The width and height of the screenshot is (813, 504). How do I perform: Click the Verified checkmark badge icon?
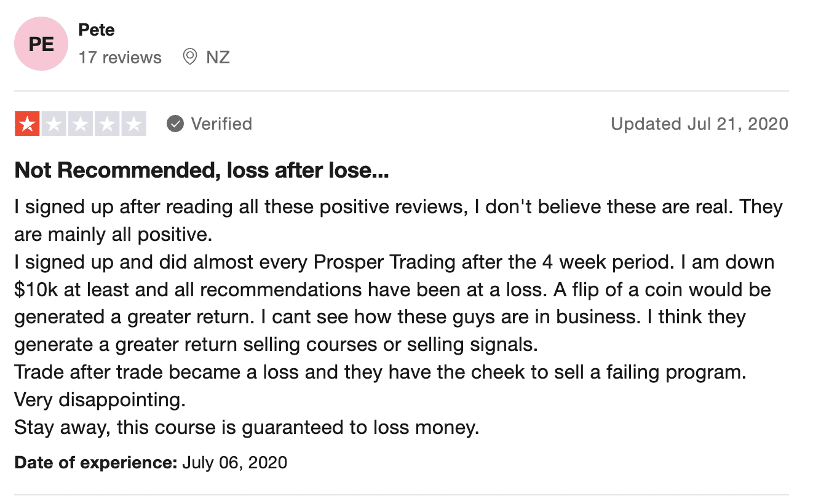tap(175, 124)
